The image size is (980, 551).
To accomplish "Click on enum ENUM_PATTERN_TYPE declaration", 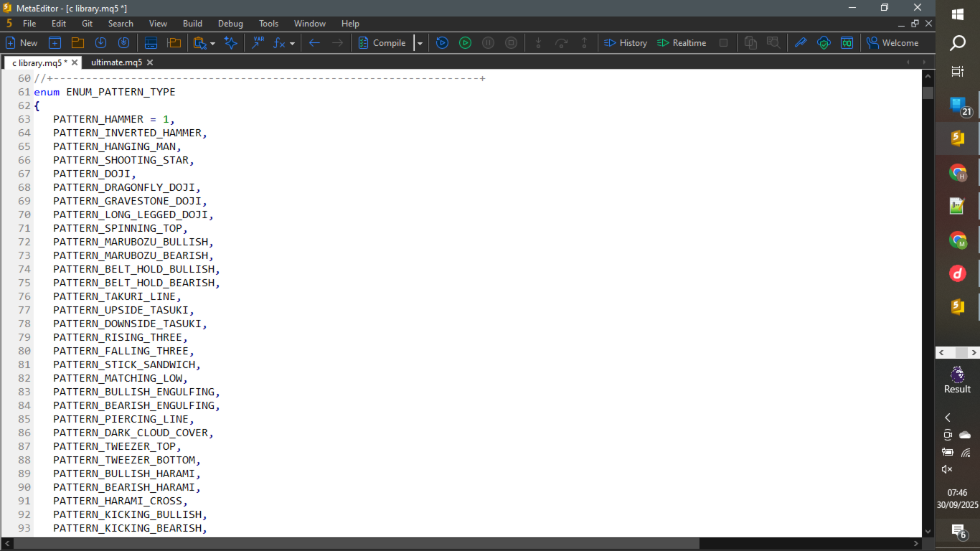I will [105, 92].
